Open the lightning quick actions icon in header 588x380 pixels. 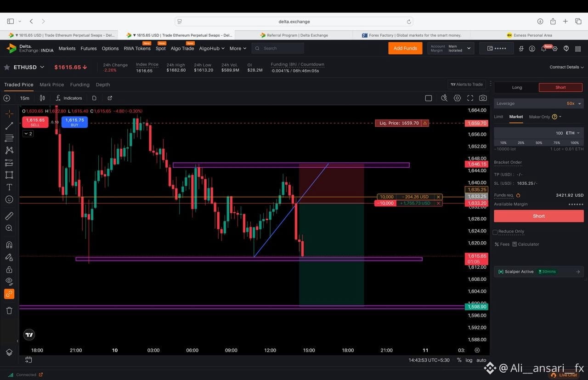tap(521, 48)
